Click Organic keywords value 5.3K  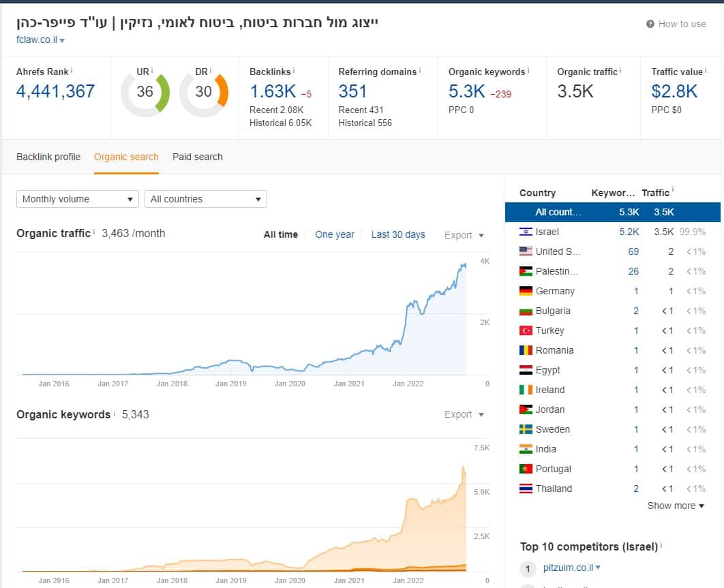(x=467, y=91)
